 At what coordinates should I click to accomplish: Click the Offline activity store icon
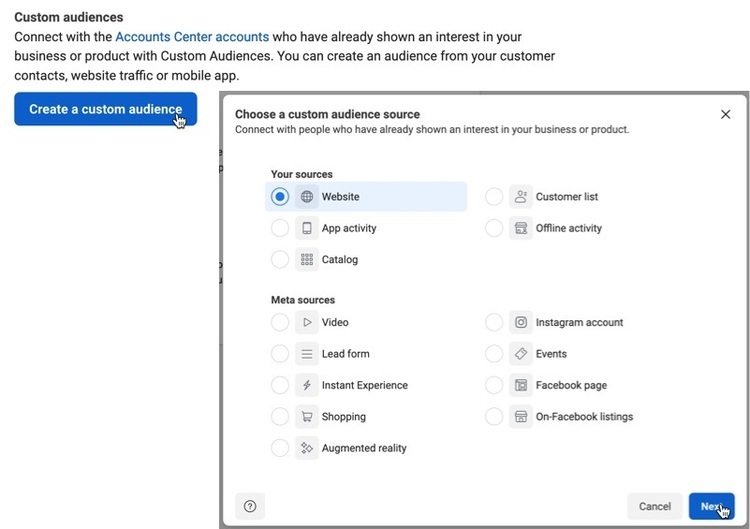tap(520, 228)
